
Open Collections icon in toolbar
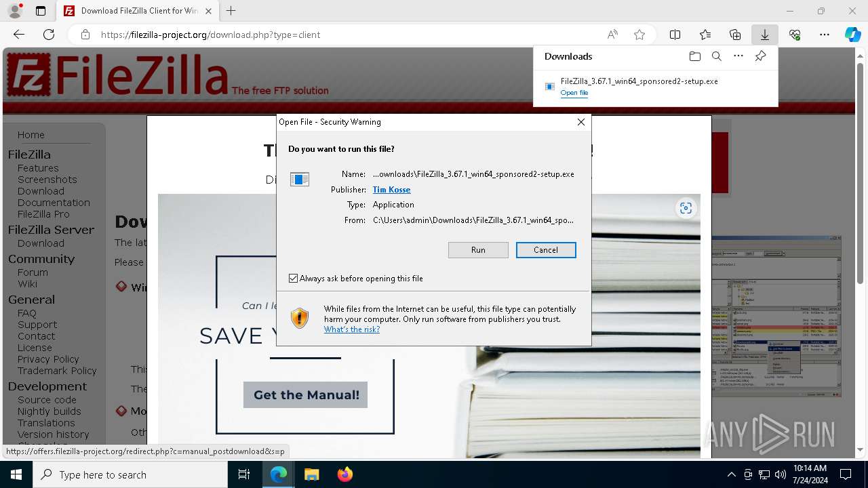(735, 35)
